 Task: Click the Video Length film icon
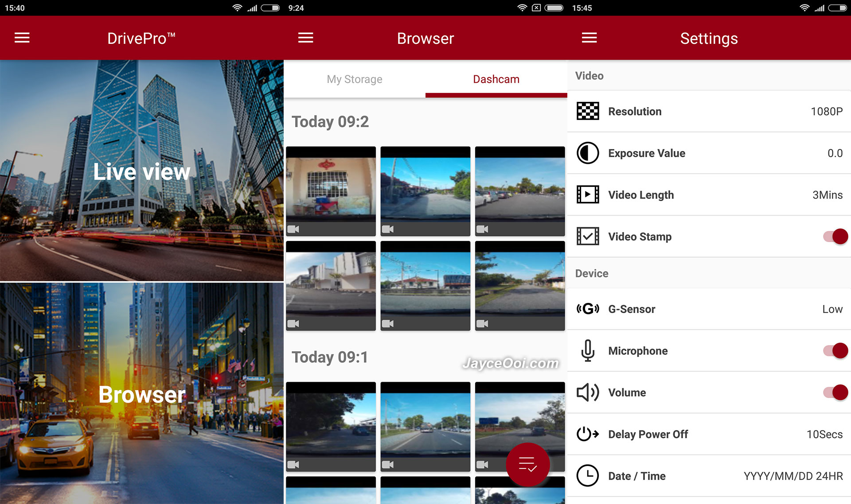pos(588,194)
